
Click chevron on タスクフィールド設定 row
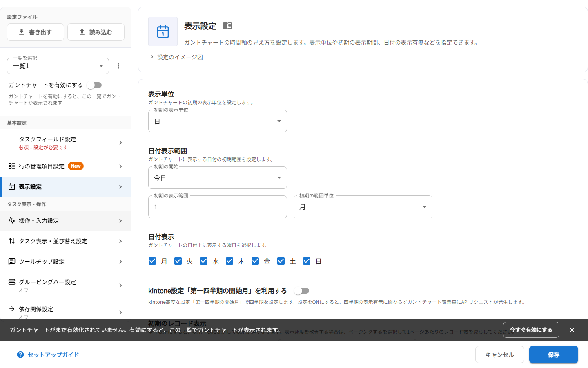120,143
